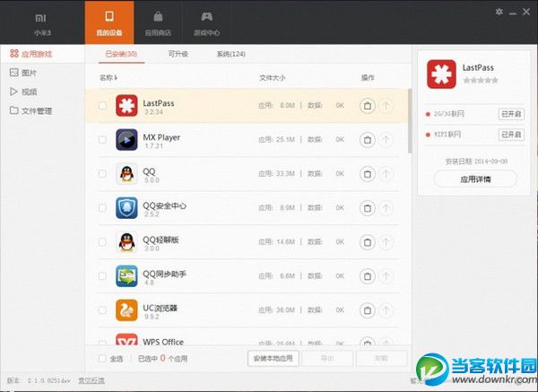Image resolution: width=538 pixels, height=392 pixels.
Task: Click upgrade arrow for QQ轻聊版
Action: (x=386, y=242)
